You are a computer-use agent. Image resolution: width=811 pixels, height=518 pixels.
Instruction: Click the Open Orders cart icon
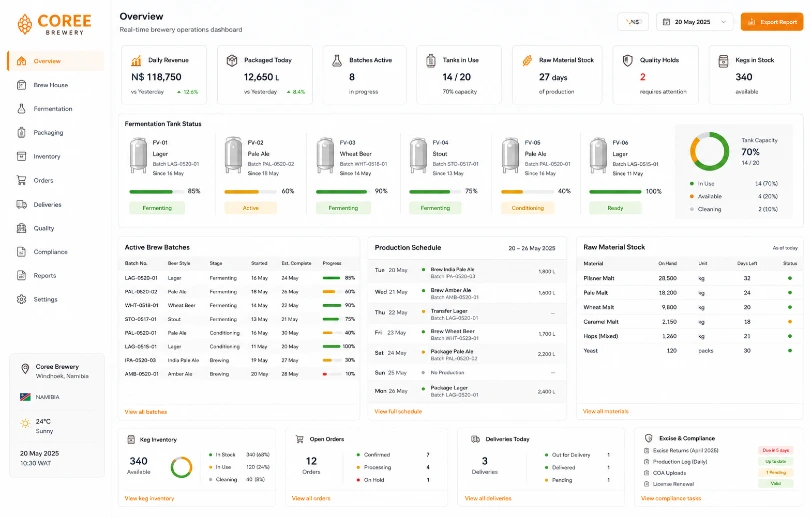point(299,439)
